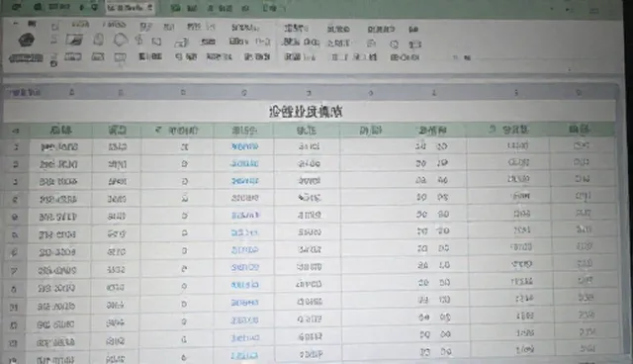Click the large dark icon at ribbon's left end
The image size is (633, 364).
(27, 40)
